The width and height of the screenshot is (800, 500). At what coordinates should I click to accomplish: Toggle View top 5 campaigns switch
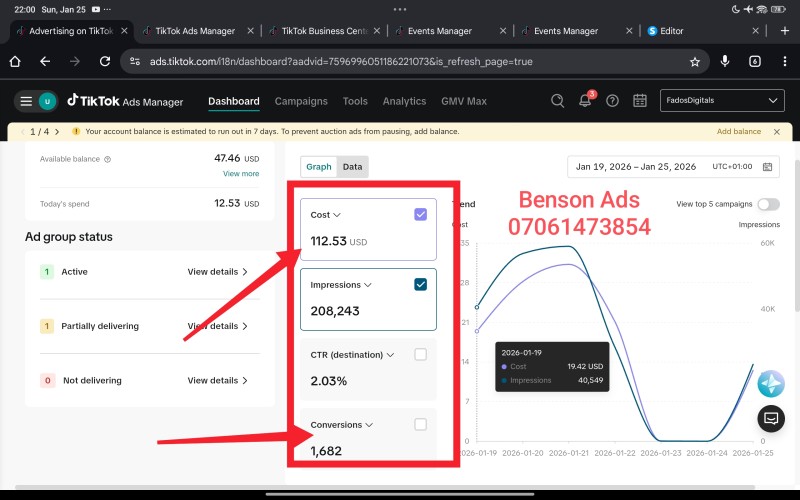pos(768,204)
